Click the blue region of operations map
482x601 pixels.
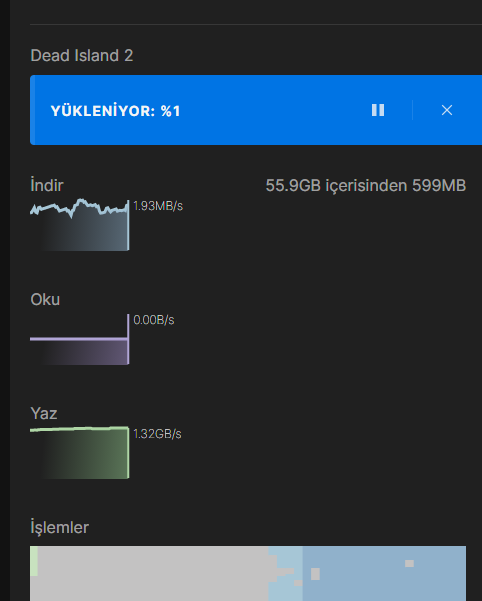click(384, 573)
